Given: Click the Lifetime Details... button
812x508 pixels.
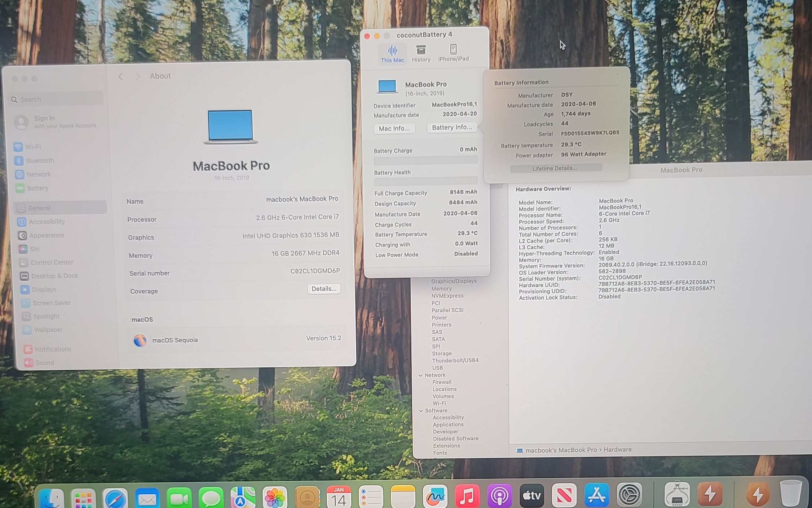Looking at the screenshot, I should click(x=556, y=168).
